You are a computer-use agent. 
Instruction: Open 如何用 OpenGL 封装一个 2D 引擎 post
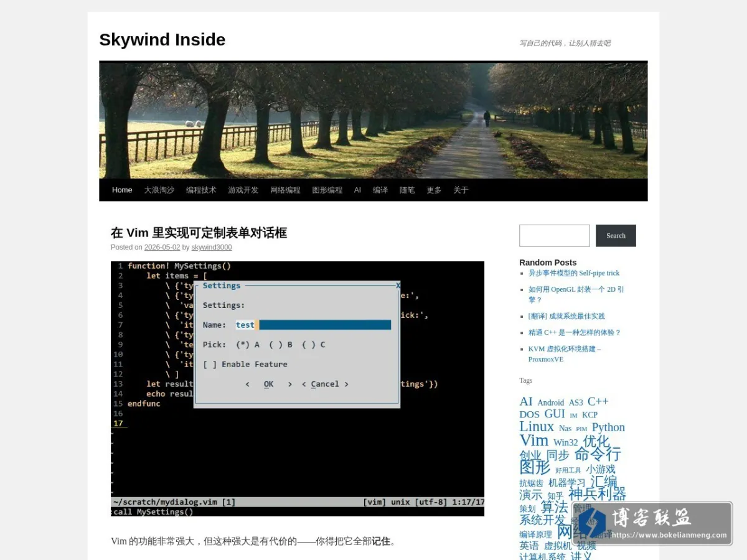click(576, 294)
